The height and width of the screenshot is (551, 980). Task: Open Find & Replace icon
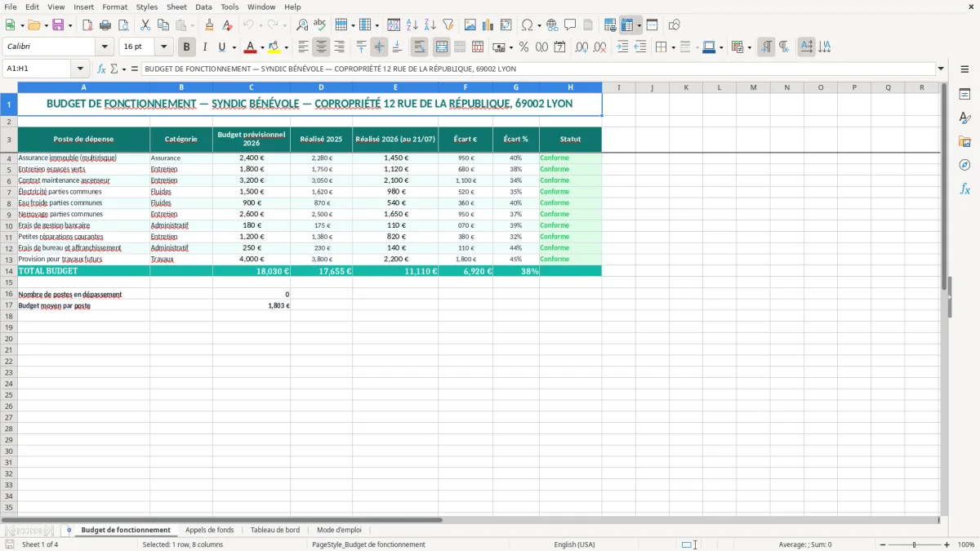(302, 25)
